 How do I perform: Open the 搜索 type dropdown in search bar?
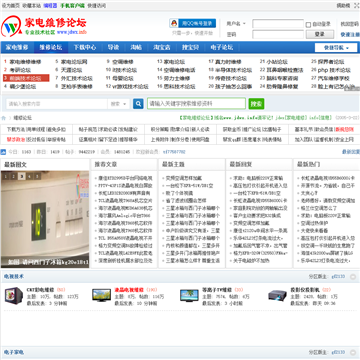[119, 104]
